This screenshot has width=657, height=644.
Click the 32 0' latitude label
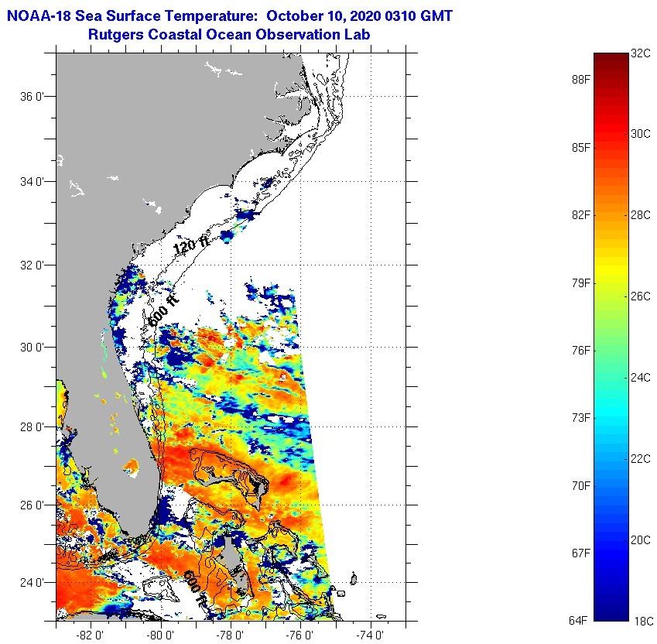point(32,265)
